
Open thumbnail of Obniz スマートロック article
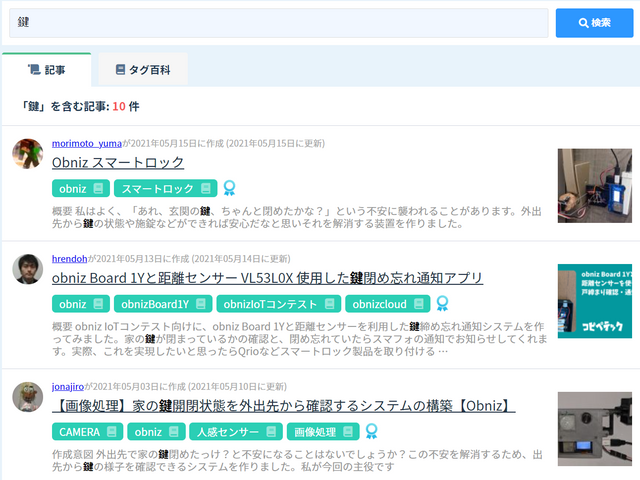pos(595,186)
